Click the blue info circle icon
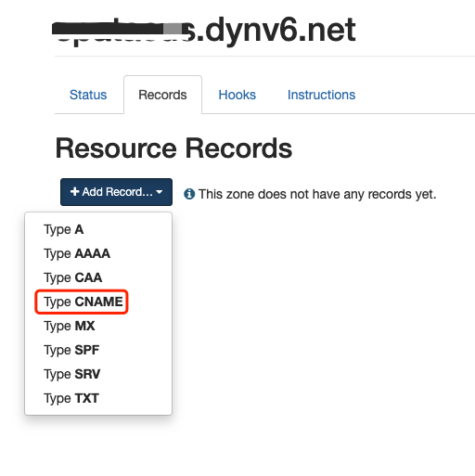475x476 pixels. point(189,194)
